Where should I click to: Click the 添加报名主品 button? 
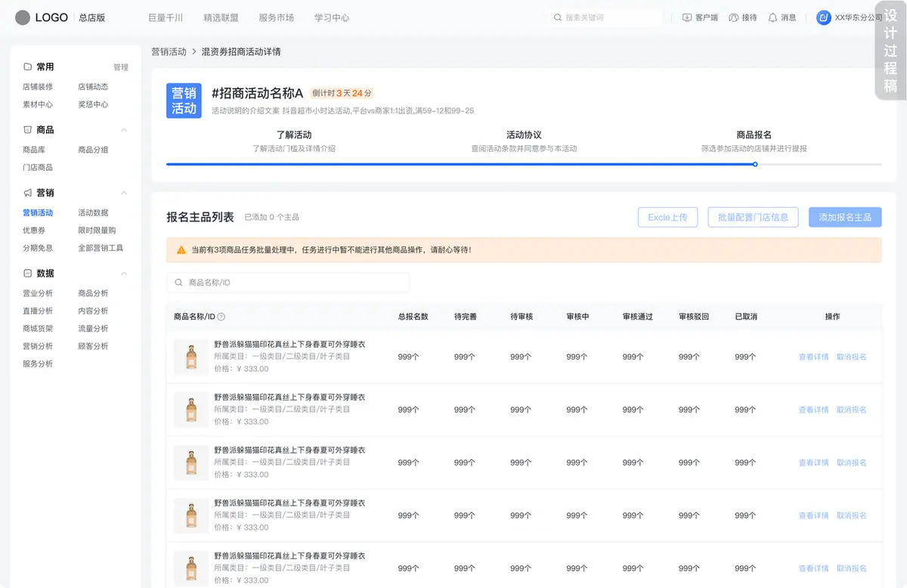845,217
